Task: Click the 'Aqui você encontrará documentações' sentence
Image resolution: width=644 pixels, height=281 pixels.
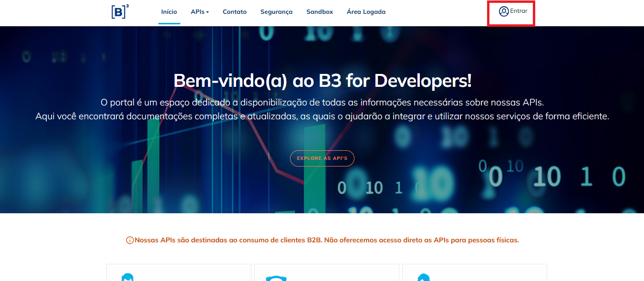Action: pyautogui.click(x=322, y=116)
